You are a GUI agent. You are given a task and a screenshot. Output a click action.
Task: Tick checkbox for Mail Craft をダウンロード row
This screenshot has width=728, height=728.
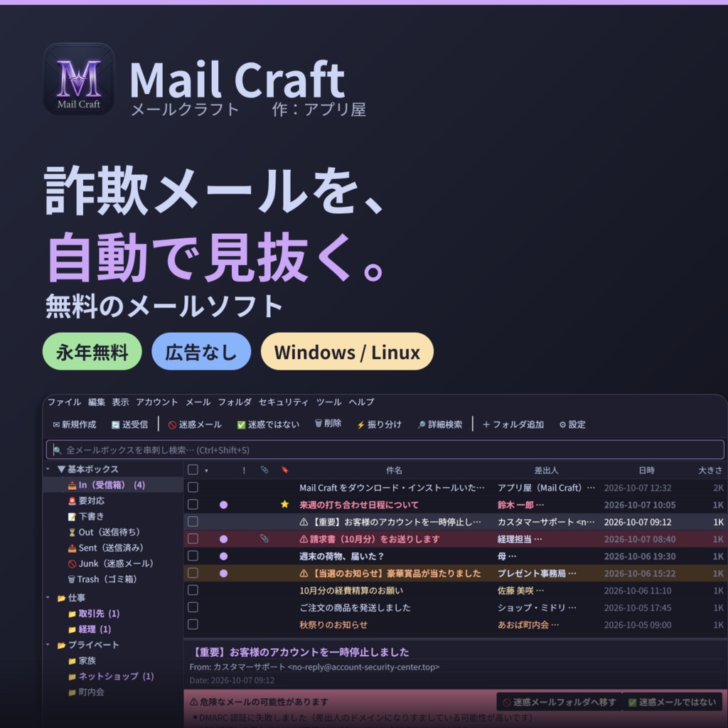coord(193,487)
